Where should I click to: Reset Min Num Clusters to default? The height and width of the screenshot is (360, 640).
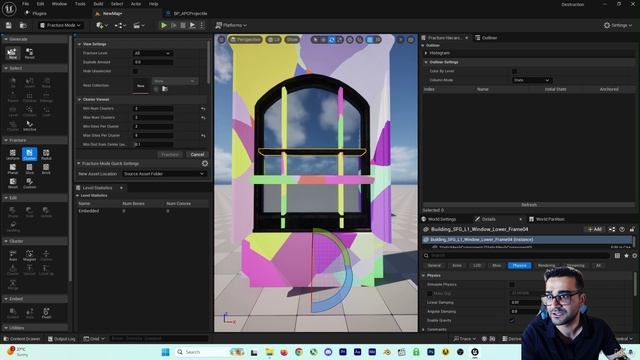[x=203, y=109]
